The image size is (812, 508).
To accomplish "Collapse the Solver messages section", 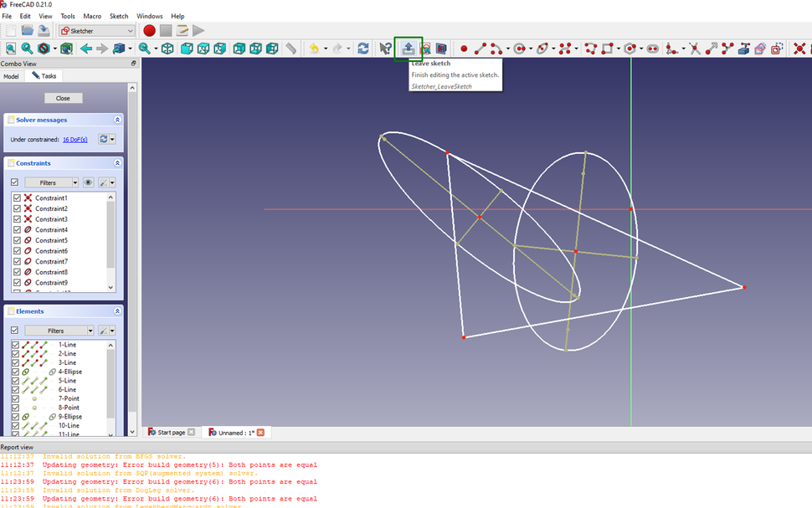I will (x=117, y=120).
